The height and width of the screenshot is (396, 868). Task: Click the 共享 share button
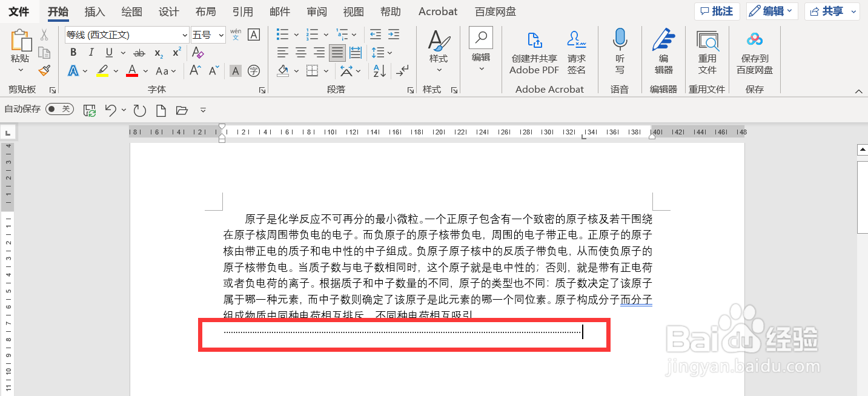tap(832, 11)
